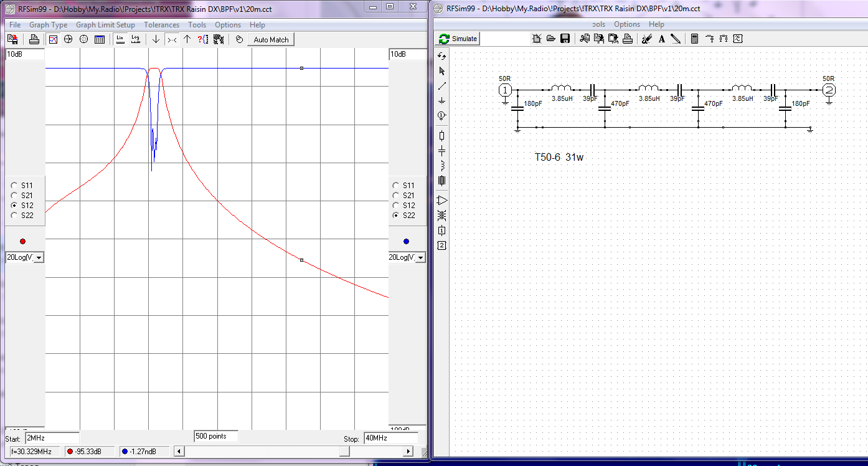868x466 pixels.
Task: Choose S11 on the right axis
Action: (396, 186)
